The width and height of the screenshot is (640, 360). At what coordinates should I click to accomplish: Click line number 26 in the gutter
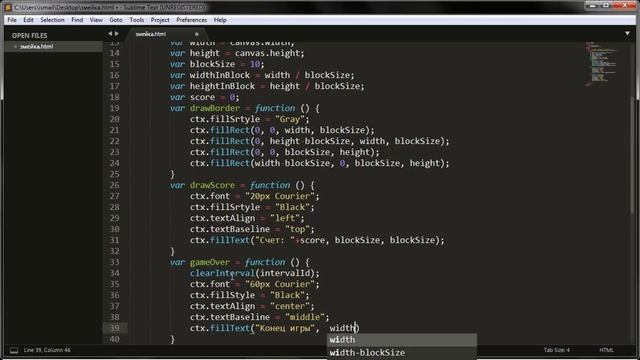(x=115, y=185)
